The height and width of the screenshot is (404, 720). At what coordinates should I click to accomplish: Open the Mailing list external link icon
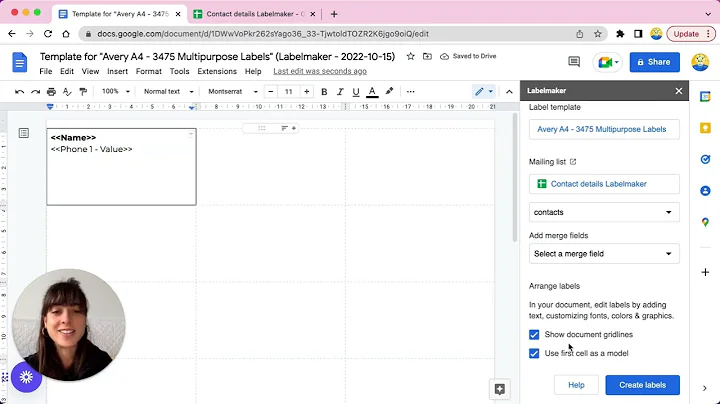tap(573, 162)
